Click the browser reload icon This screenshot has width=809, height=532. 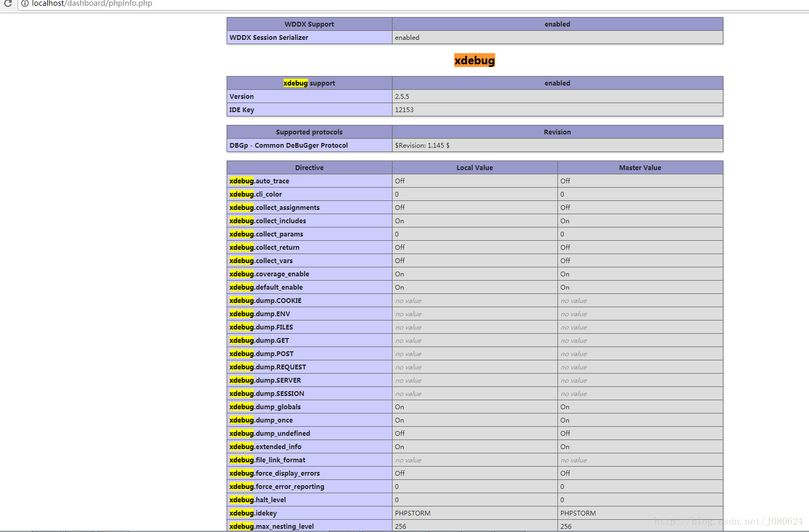point(8,3)
